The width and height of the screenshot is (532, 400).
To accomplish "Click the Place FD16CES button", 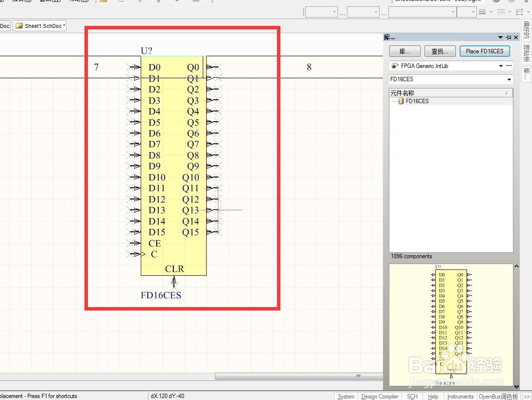I will point(485,51).
